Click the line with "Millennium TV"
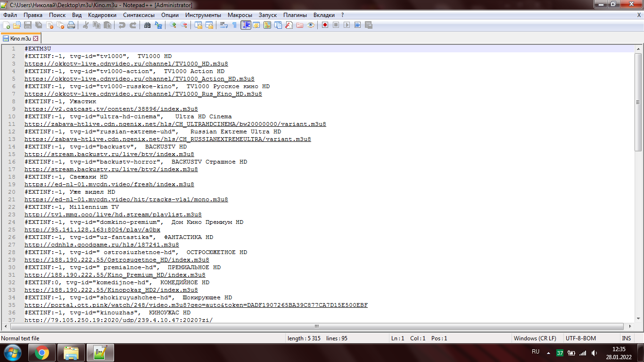Image resolution: width=644 pixels, height=362 pixels. click(x=72, y=207)
